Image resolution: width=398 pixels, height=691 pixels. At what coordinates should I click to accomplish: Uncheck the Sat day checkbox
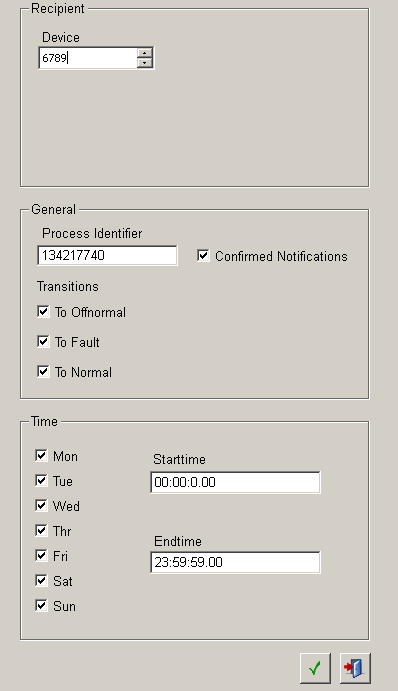(41, 580)
